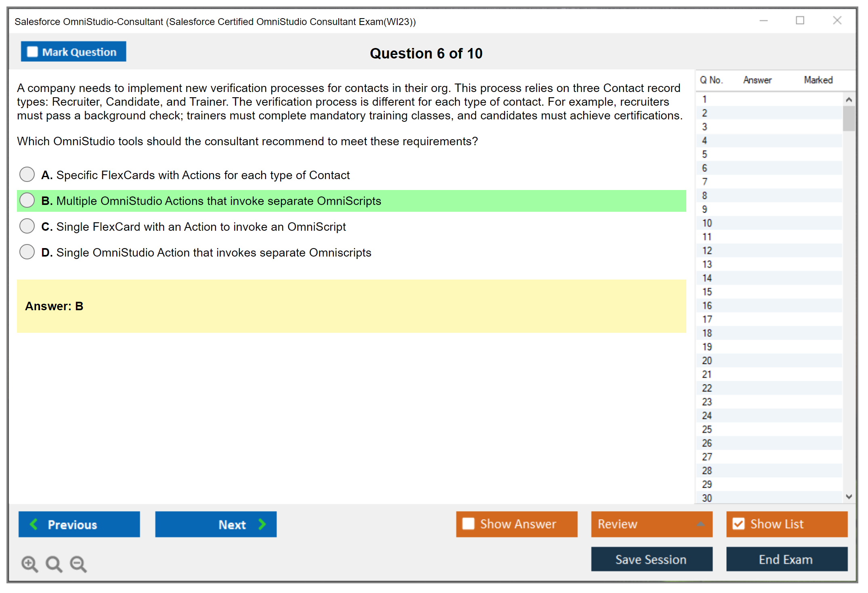This screenshot has width=868, height=593.
Task: Expand the Review dropdown arrow
Action: [x=700, y=524]
